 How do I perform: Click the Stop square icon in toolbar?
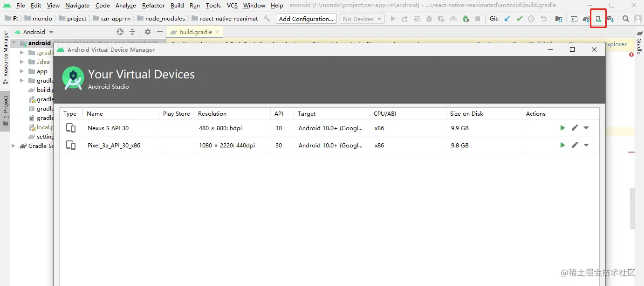pyautogui.click(x=478, y=19)
